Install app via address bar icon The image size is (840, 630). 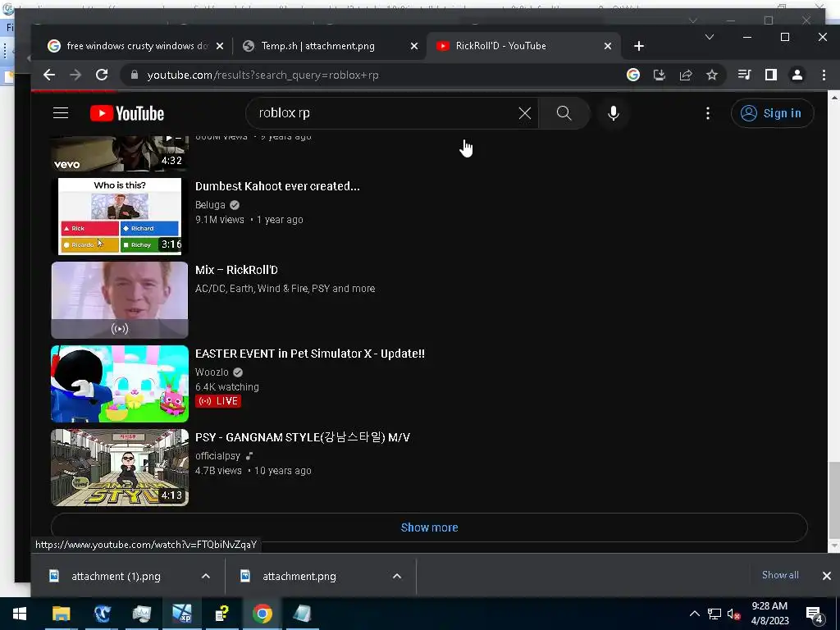(x=660, y=75)
